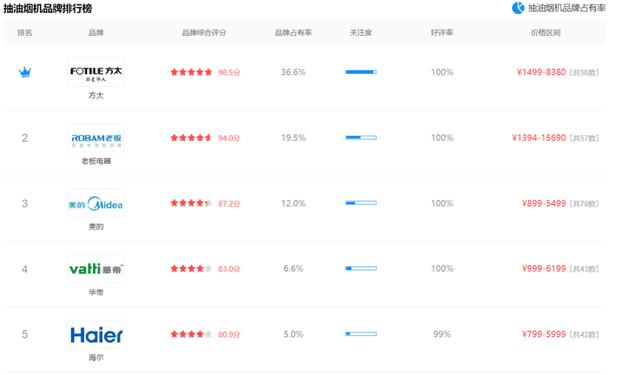Click the 海尔 brand name text
640x375 pixels.
tap(96, 358)
